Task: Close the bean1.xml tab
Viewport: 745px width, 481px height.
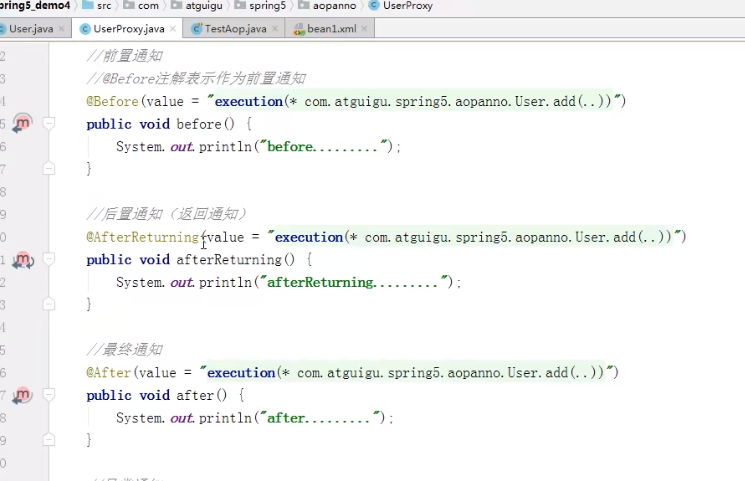Action: pos(364,29)
